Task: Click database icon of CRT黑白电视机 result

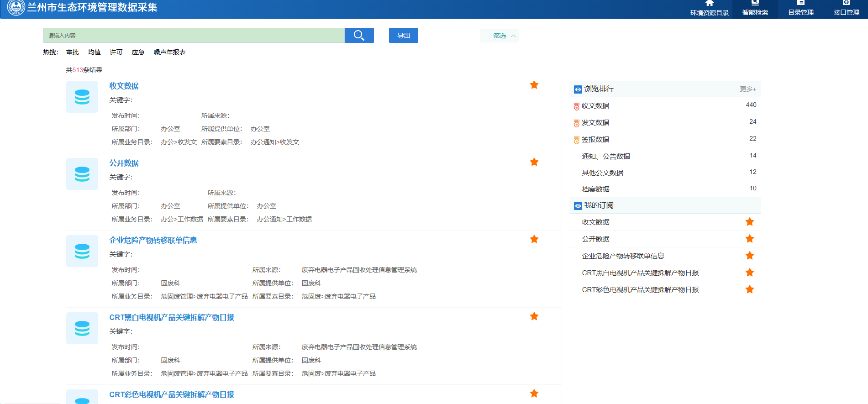Action: pyautogui.click(x=82, y=328)
